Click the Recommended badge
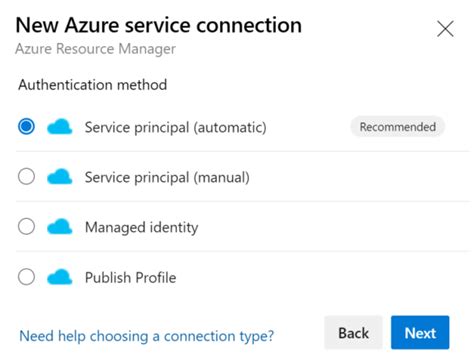Screen dimensions: 474x360 click(x=398, y=127)
